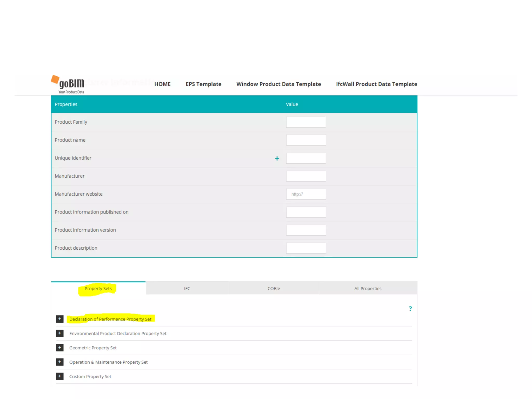Open IfcWall Product Data Template page

[376, 84]
